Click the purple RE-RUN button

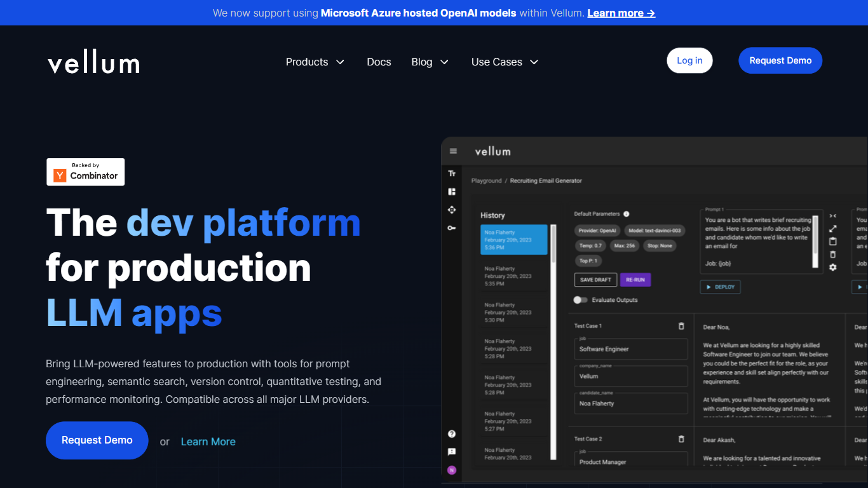[635, 280]
